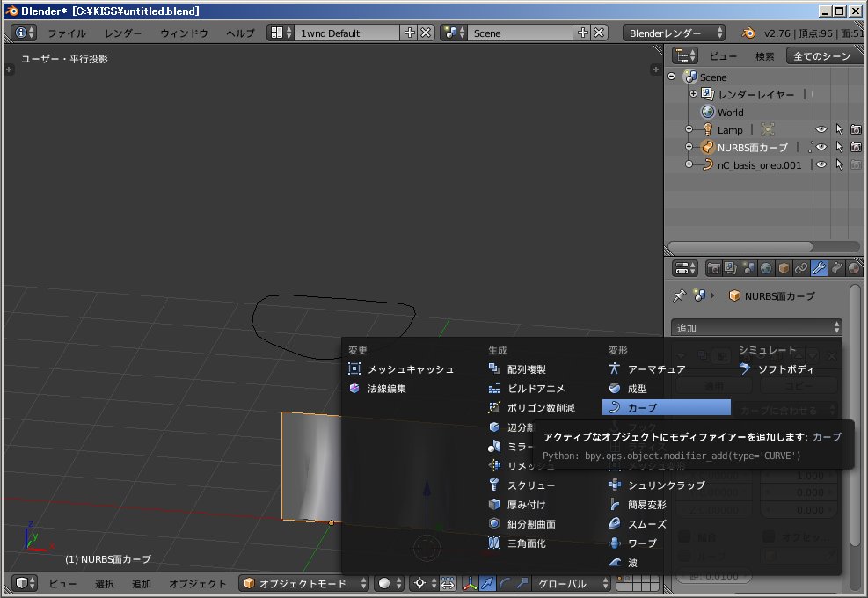Click the Blender logo in the info header
868x598 pixels.
tap(748, 33)
